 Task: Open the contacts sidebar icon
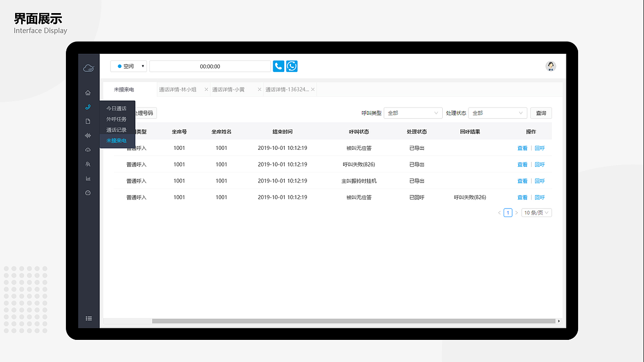(88, 164)
